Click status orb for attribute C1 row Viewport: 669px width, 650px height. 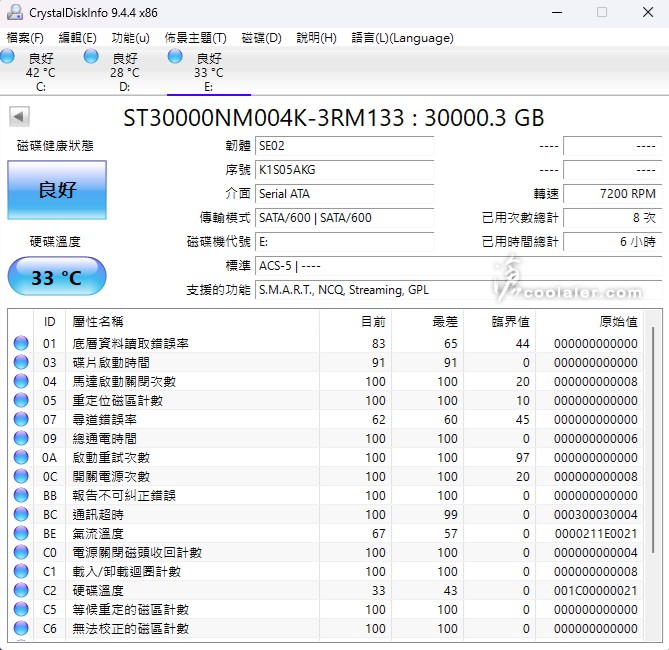tap(21, 571)
